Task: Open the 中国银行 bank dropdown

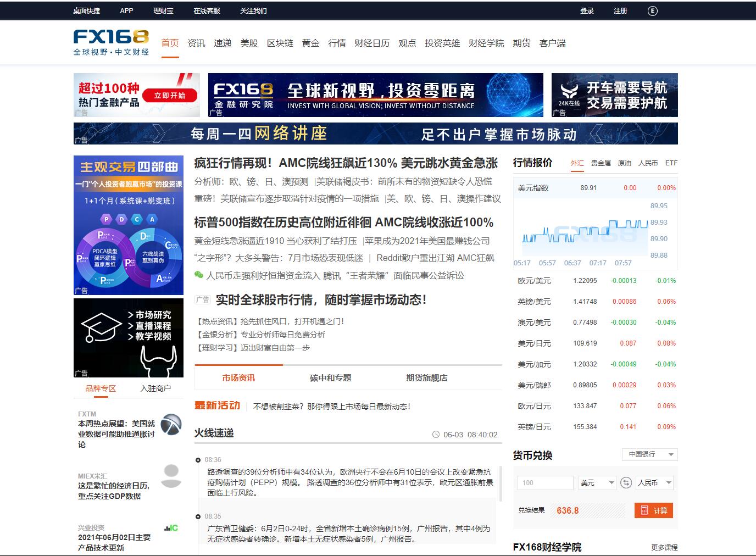Action: (650, 454)
